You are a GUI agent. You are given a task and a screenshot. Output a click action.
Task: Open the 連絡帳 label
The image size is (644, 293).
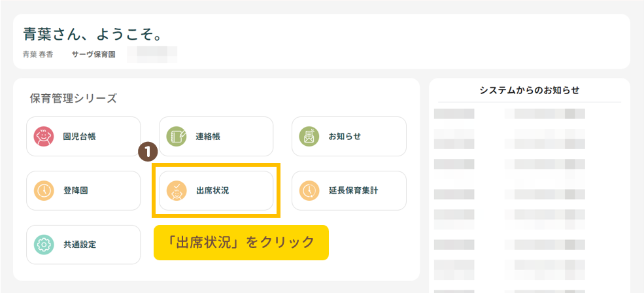208,137
